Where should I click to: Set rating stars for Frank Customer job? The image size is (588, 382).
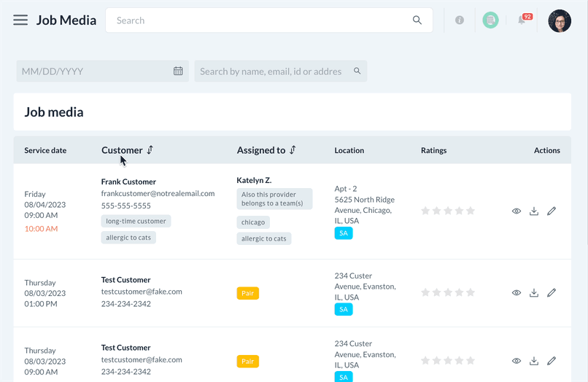pyautogui.click(x=448, y=211)
